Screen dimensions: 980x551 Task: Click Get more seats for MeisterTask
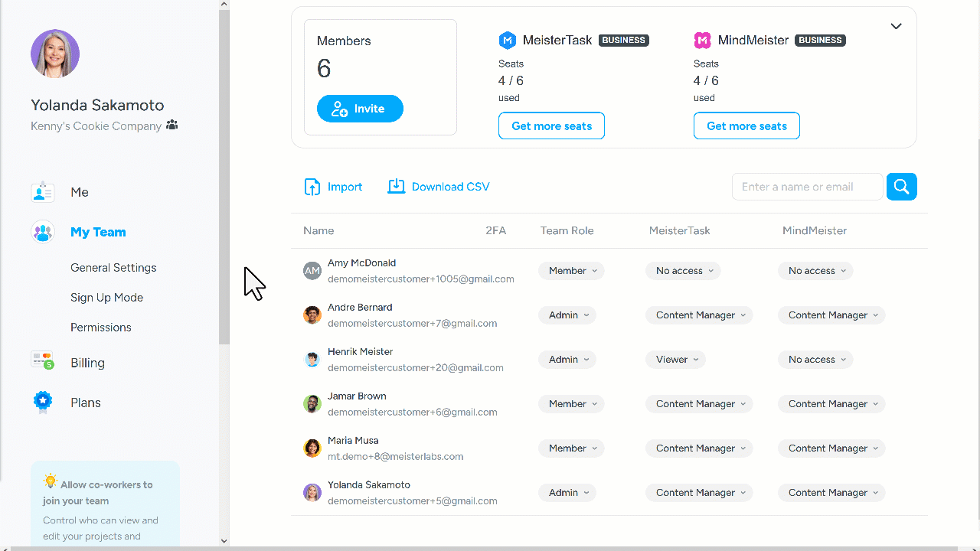[x=551, y=126]
